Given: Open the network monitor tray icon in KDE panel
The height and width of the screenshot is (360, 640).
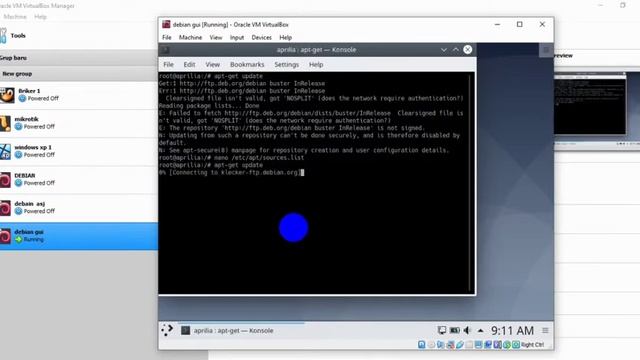Looking at the screenshot, I should coord(442,330).
